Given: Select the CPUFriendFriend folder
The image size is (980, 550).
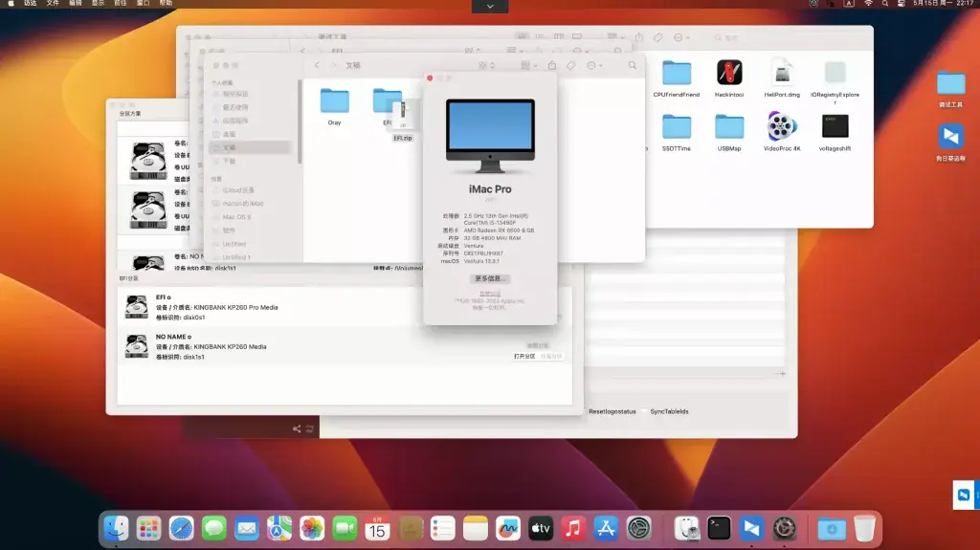Looking at the screenshot, I should pyautogui.click(x=677, y=73).
